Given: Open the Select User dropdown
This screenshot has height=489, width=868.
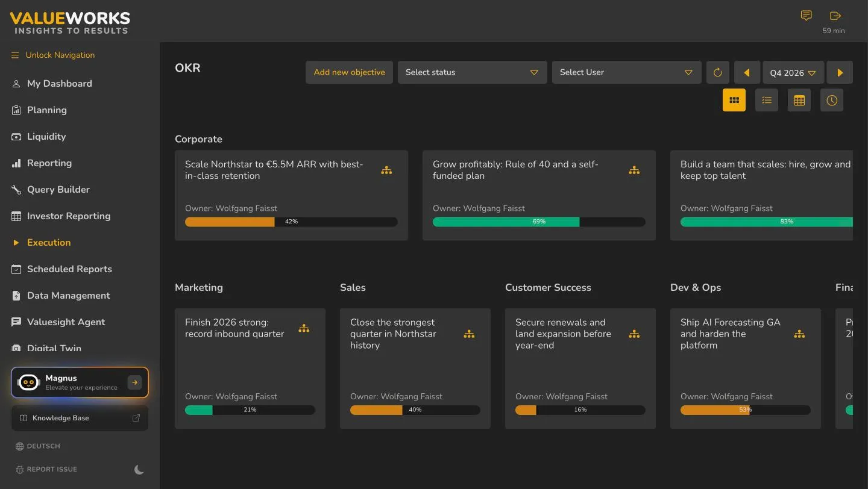Looking at the screenshot, I should click(626, 72).
